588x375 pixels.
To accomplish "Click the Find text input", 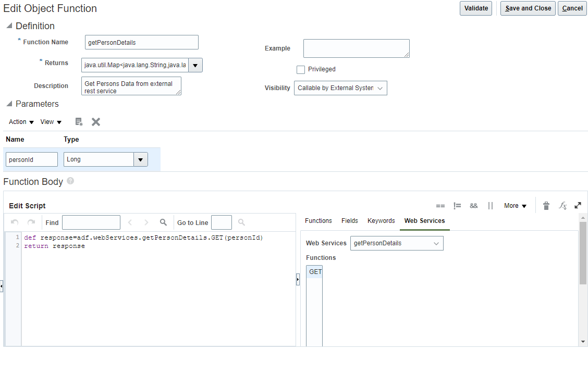I will tap(91, 222).
